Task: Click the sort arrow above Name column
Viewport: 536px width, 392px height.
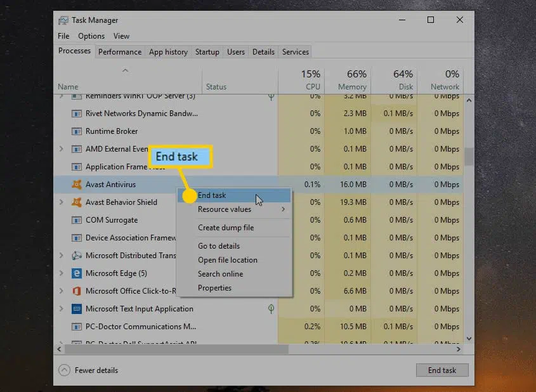Action: tap(125, 71)
